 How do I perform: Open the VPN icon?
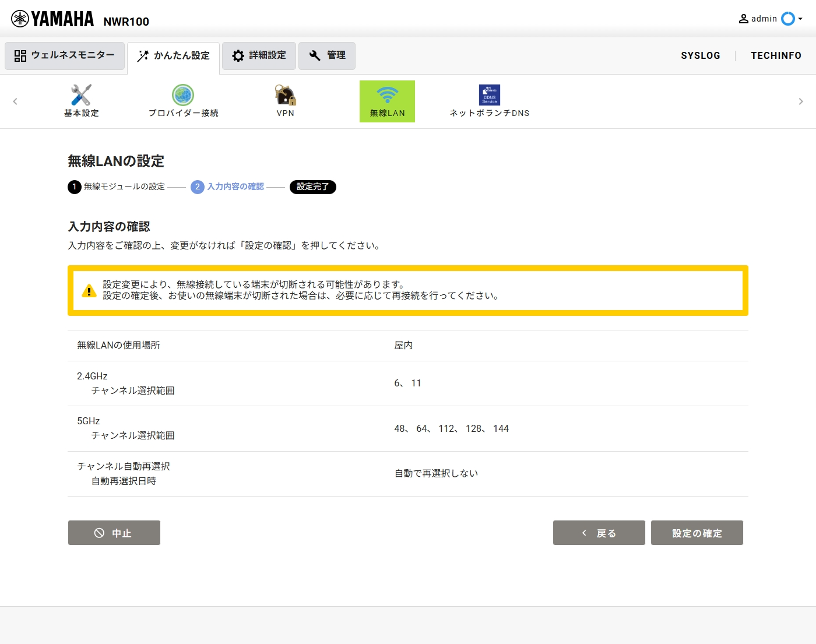(285, 96)
